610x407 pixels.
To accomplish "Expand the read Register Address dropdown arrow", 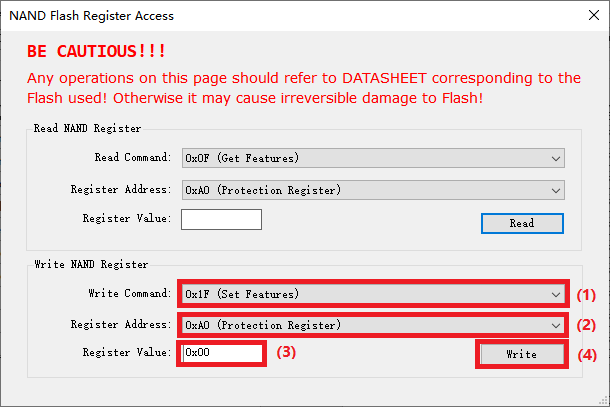I will point(555,190).
